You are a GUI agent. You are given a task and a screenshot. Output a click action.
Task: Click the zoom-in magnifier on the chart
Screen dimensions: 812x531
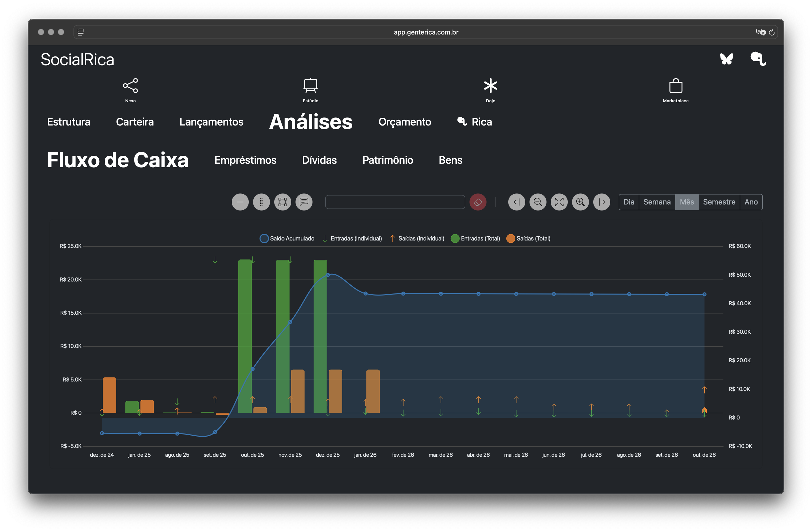[580, 202]
